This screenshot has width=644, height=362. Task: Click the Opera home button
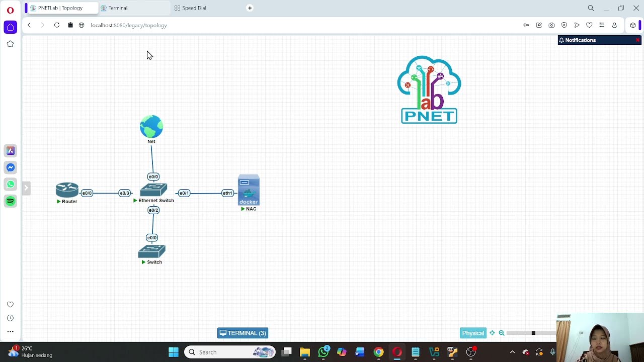click(x=11, y=27)
